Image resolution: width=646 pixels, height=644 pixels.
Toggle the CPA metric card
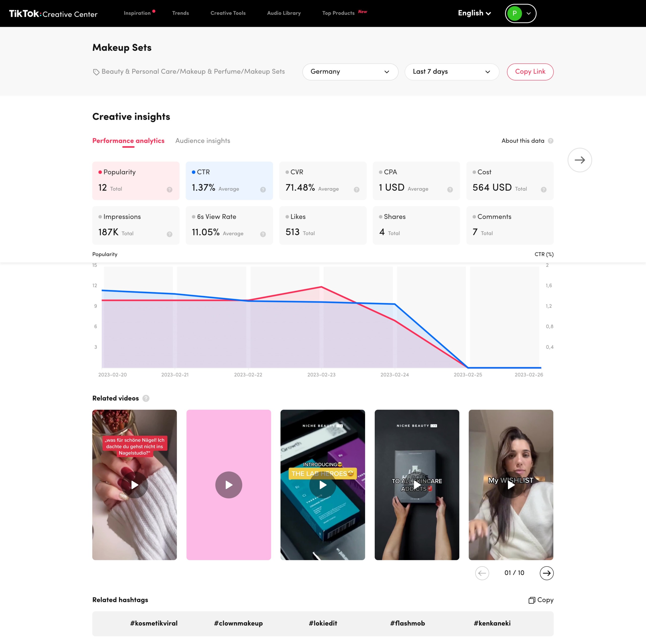[416, 181]
